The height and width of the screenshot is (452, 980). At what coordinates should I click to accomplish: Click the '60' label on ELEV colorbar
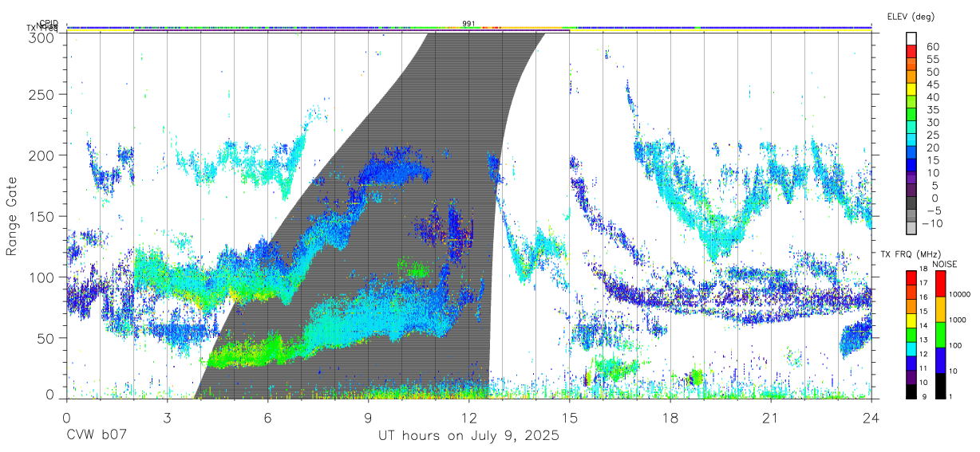(x=932, y=47)
